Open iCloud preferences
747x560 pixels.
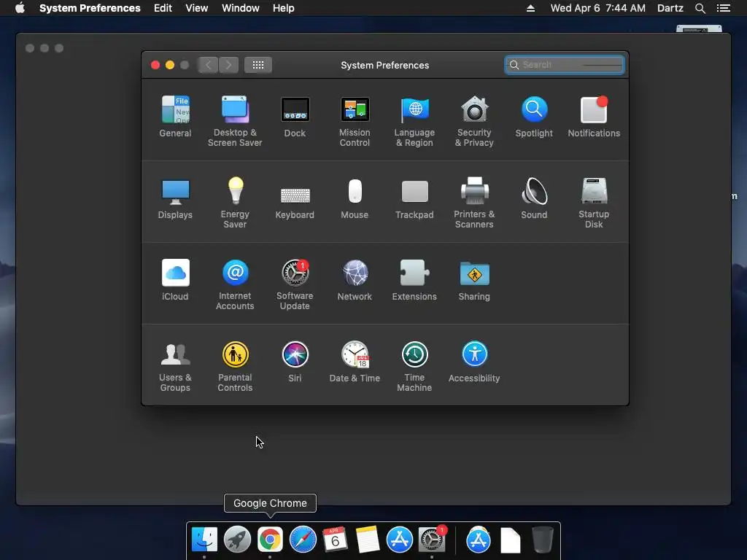(175, 280)
